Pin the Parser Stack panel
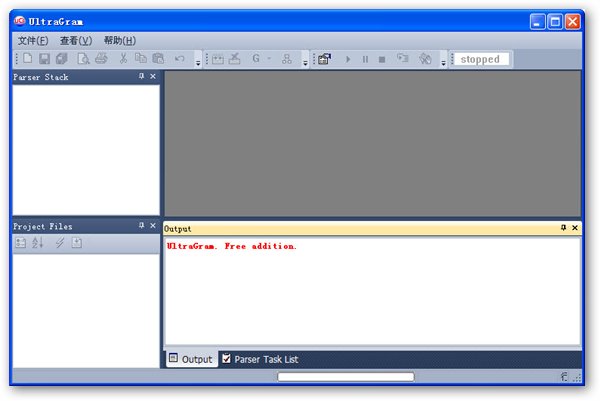Viewport: 600px width, 401px height. point(142,76)
